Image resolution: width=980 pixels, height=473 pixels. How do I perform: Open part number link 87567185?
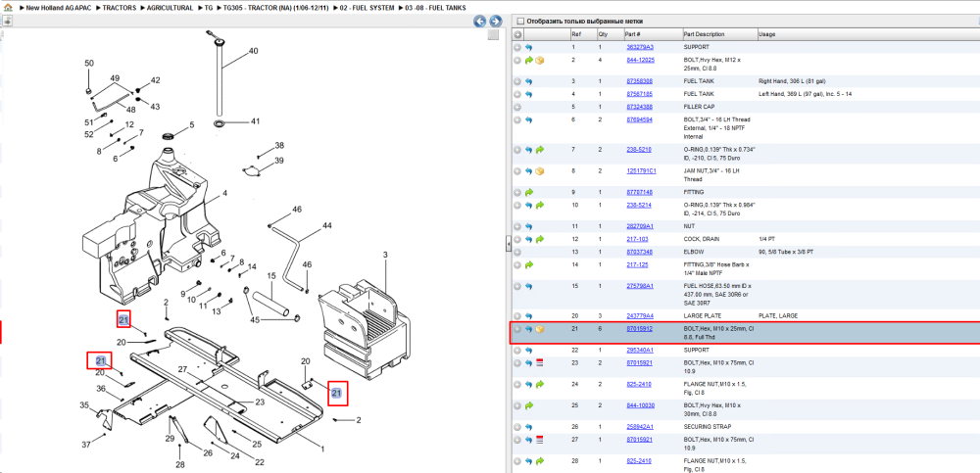pos(640,94)
